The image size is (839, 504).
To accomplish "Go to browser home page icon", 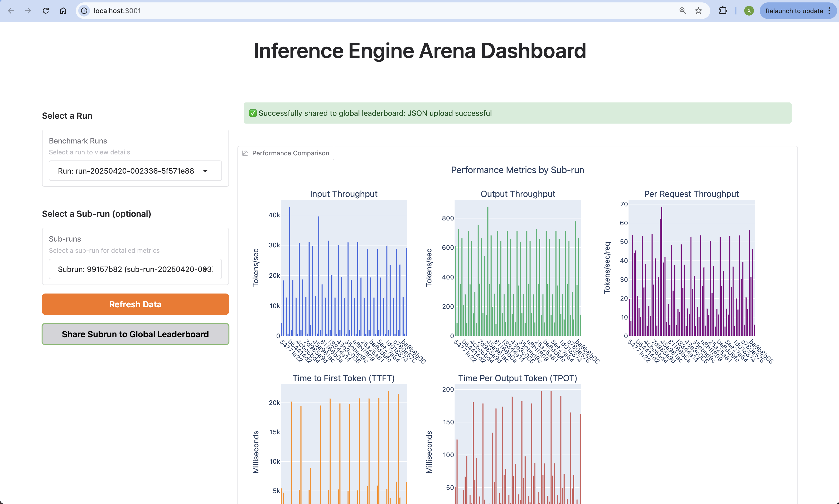I will click(x=63, y=11).
